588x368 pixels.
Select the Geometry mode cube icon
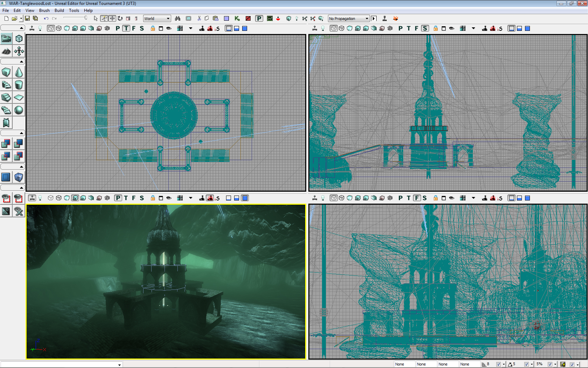tap(19, 39)
